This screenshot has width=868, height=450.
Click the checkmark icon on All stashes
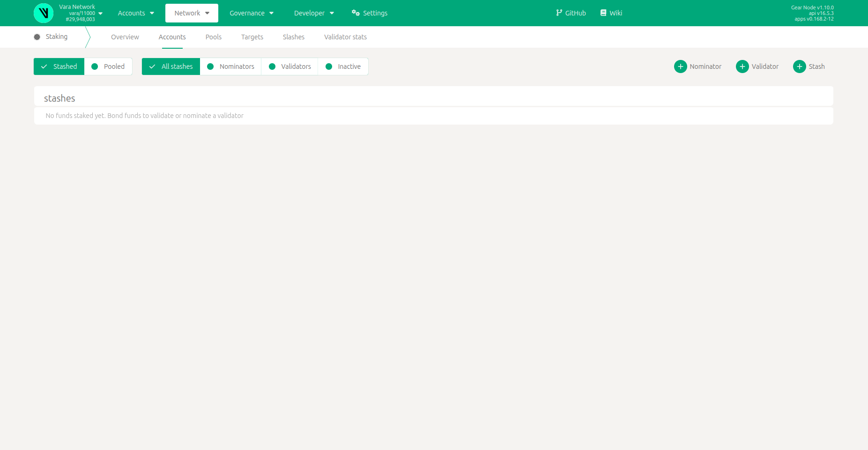point(152,66)
